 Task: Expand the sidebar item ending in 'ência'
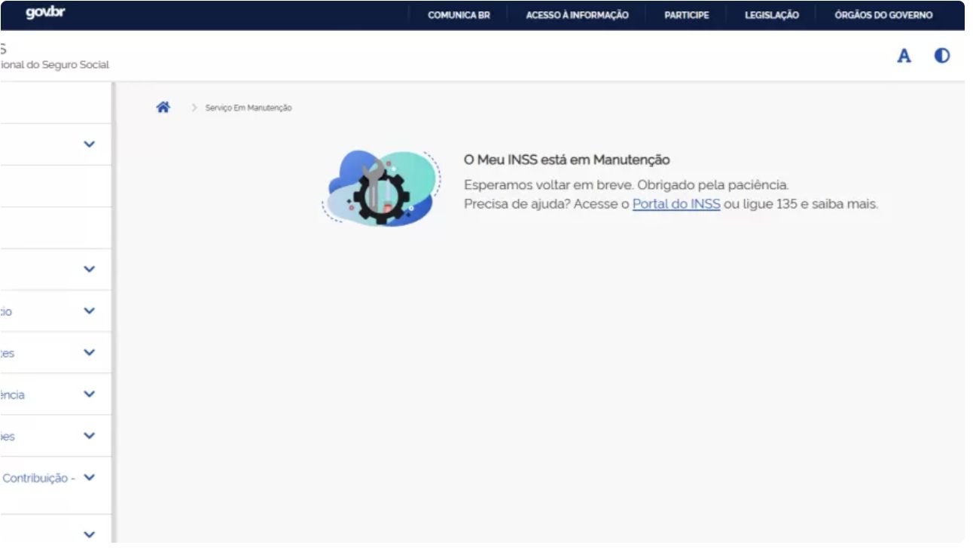pos(90,394)
